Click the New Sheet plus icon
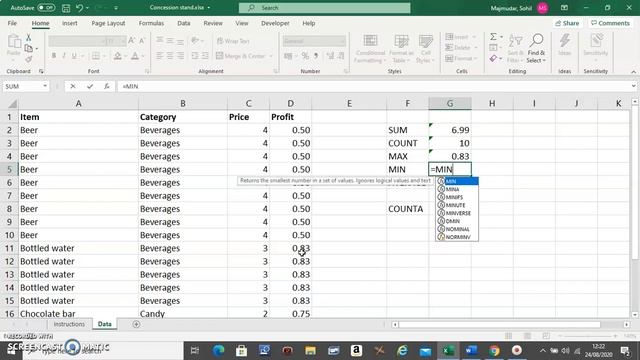640x360 pixels. 136,324
